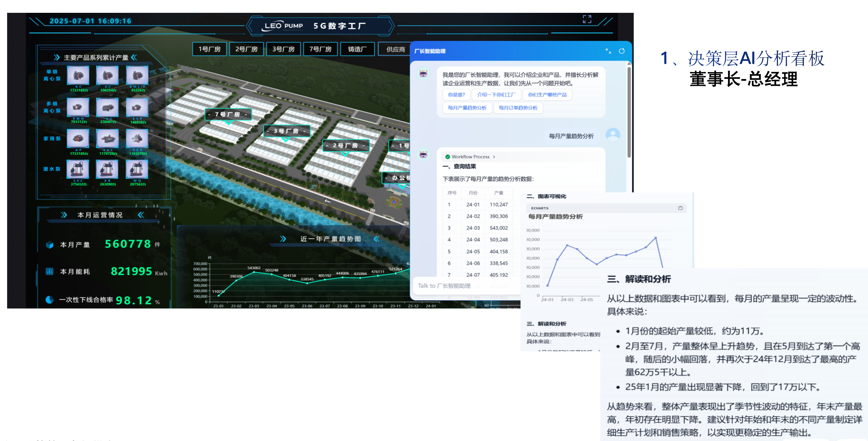
Task: Click the bar chart icon next to 本月能耗
Action: coord(49,271)
